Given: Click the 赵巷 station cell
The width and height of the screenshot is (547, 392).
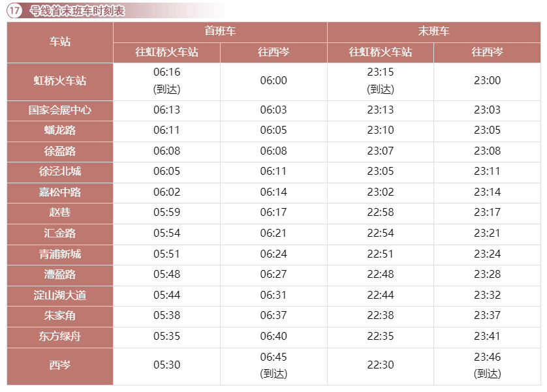Looking at the screenshot, I should pos(60,213).
